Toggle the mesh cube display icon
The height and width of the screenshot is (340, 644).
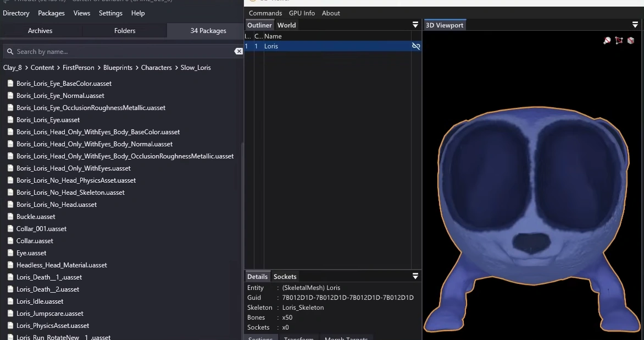point(631,41)
